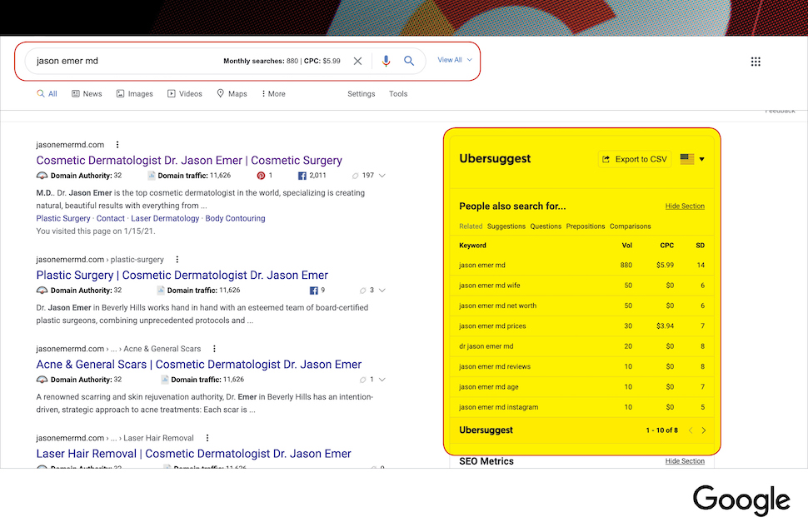Open the country flag dropdown in Ubersuggest
Screen dimensions: 808x532
tap(692, 159)
